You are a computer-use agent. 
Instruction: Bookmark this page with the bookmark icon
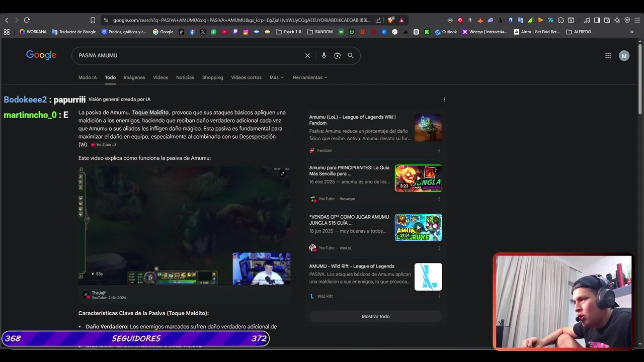coord(93,20)
